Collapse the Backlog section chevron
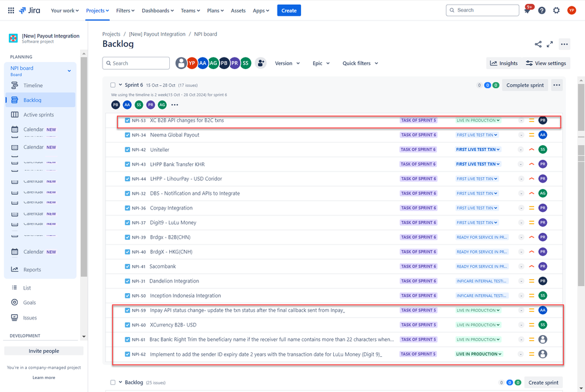585x392 pixels. [120, 382]
